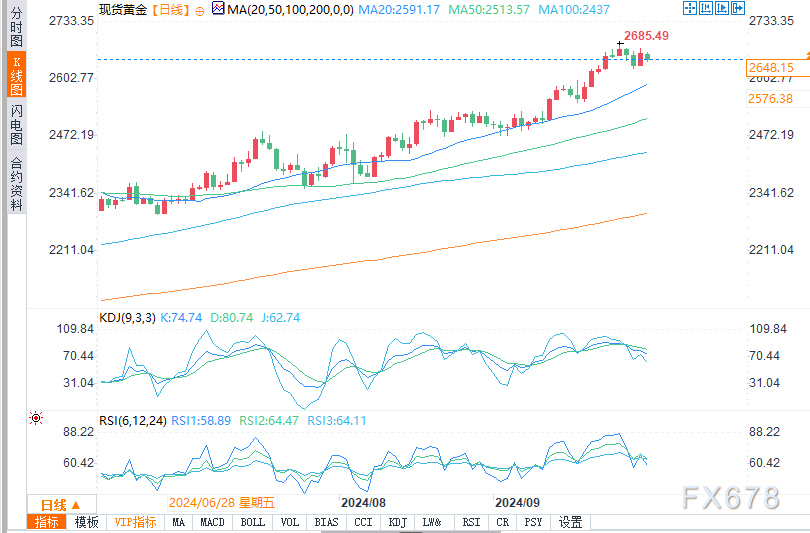The height and width of the screenshot is (533, 810).
Task: Click the red sun icon beside RSI
Action: (36, 418)
